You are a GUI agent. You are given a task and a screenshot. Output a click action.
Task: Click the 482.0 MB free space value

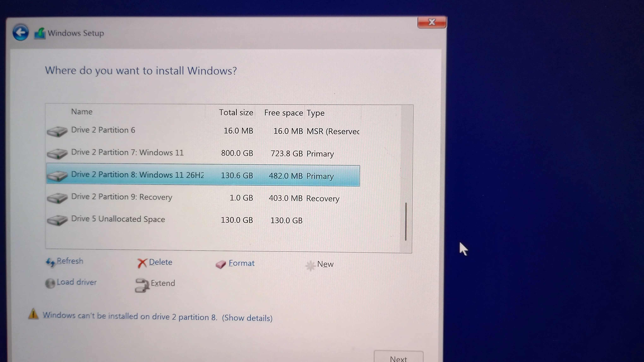[x=286, y=176]
